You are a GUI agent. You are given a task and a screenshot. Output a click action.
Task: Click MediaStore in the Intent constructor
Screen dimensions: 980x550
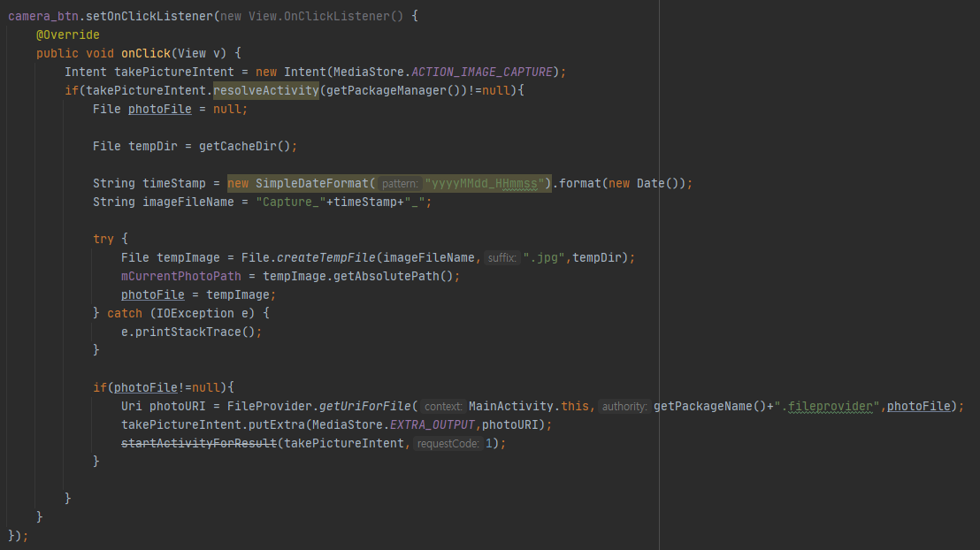[369, 72]
